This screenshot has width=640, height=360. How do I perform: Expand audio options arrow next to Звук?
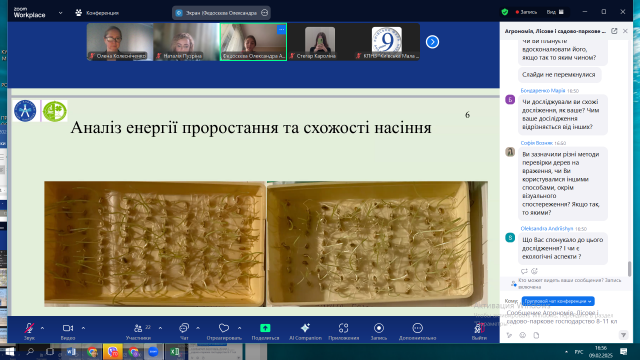coord(42,328)
